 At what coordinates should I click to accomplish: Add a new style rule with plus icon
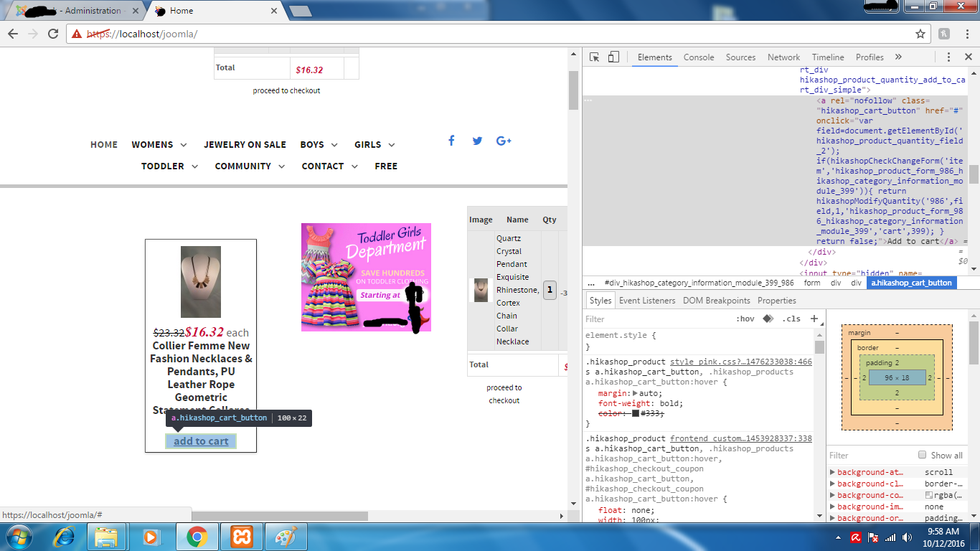pos(814,319)
